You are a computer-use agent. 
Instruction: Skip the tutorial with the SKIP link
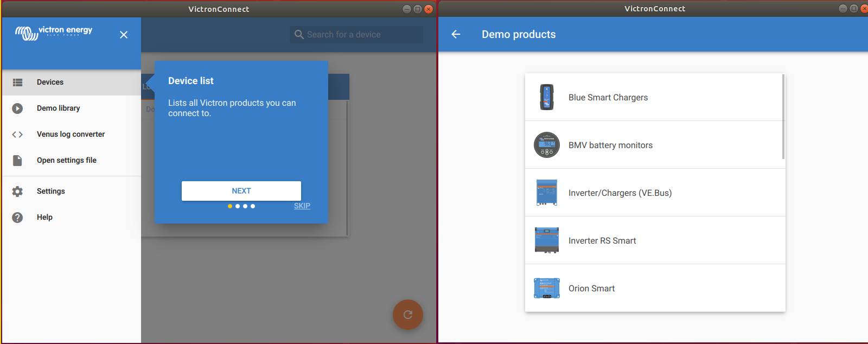[x=302, y=206]
